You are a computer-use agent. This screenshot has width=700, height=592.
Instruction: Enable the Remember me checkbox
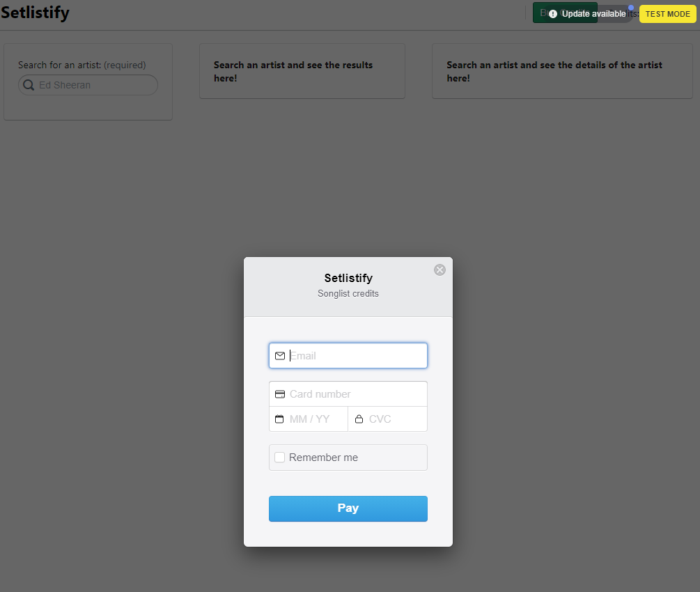coord(279,457)
